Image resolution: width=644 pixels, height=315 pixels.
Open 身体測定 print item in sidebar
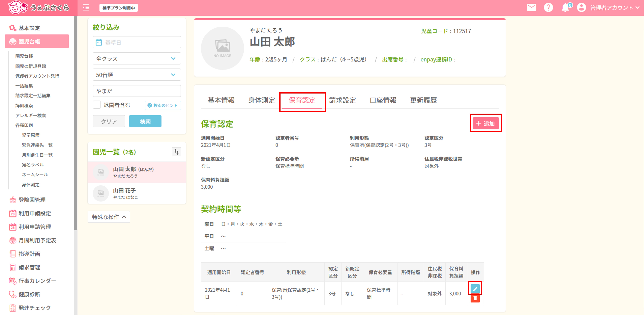[x=31, y=185]
